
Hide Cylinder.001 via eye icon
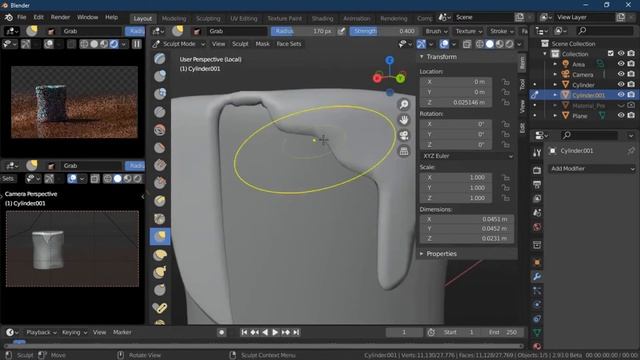pos(621,95)
